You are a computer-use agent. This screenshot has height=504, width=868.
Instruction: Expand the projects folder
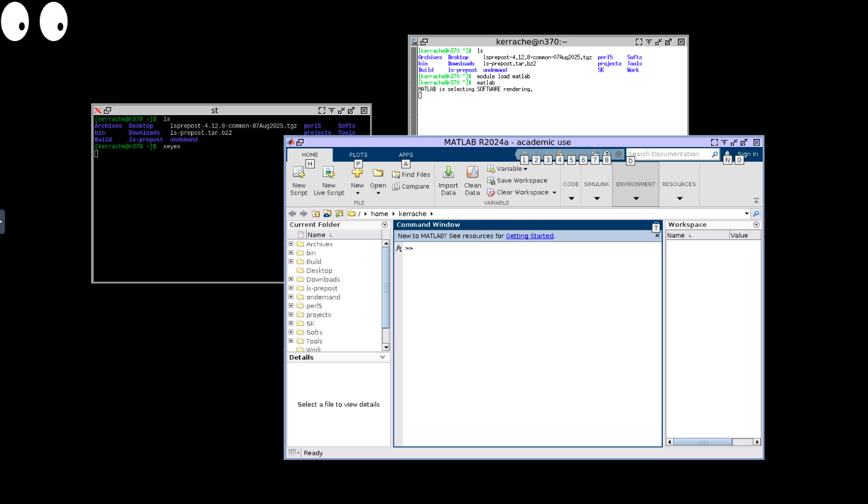coord(291,315)
